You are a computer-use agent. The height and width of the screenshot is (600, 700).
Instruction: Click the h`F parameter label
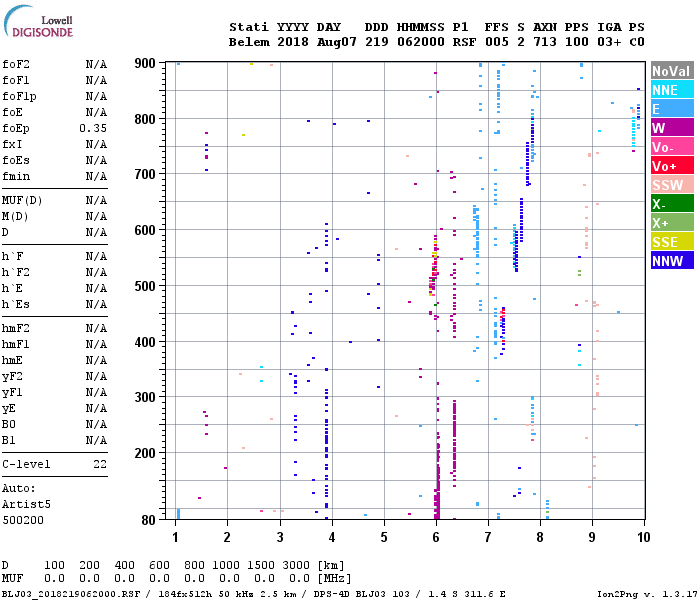12,256
